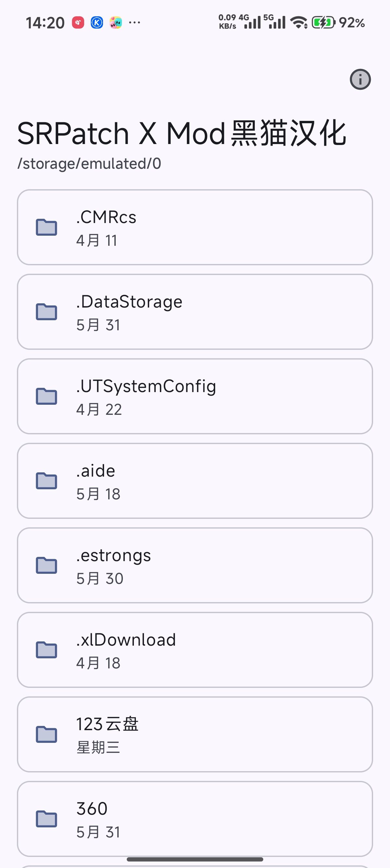Viewport: 390px width, 868px height.
Task: Open the .CMRcs folder name
Action: [x=106, y=217]
